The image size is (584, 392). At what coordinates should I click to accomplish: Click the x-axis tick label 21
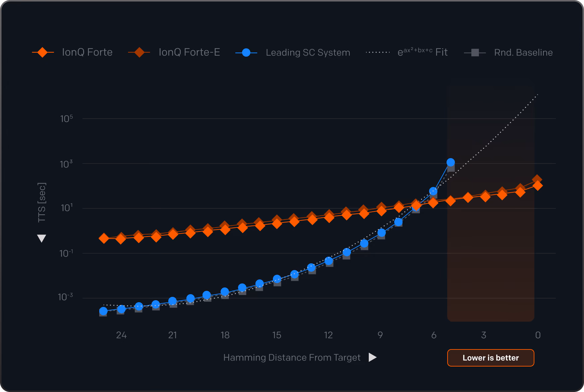(x=173, y=335)
